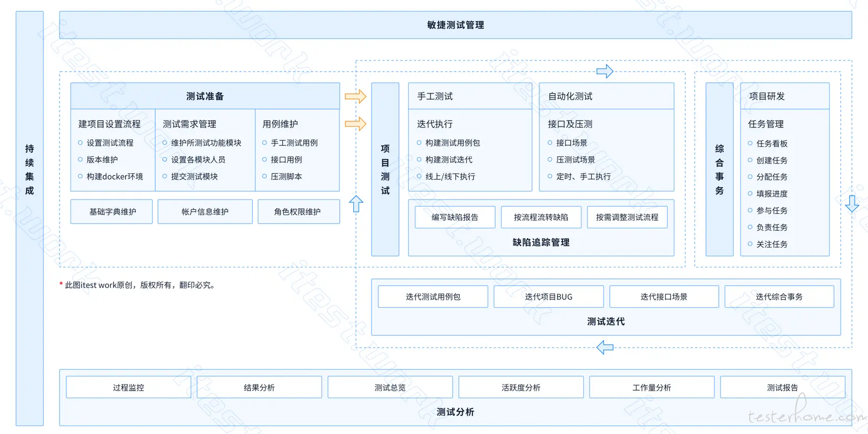Click the 项目研发 header
Viewport: 868px width, 434px height.
point(785,96)
